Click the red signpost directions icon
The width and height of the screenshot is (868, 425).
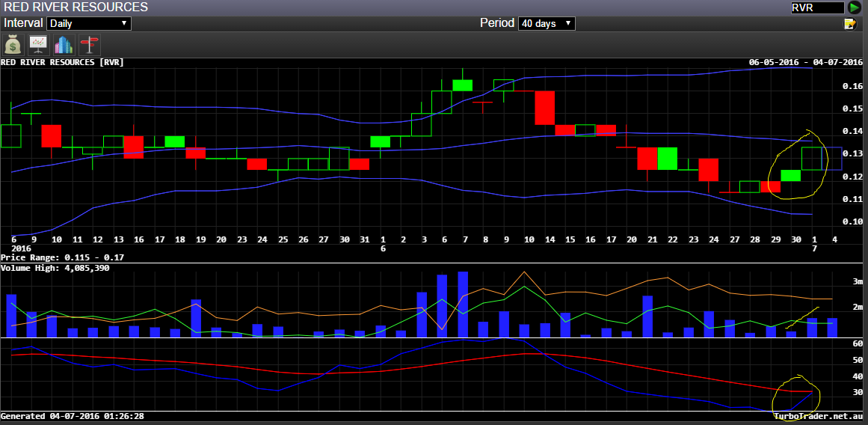[89, 44]
